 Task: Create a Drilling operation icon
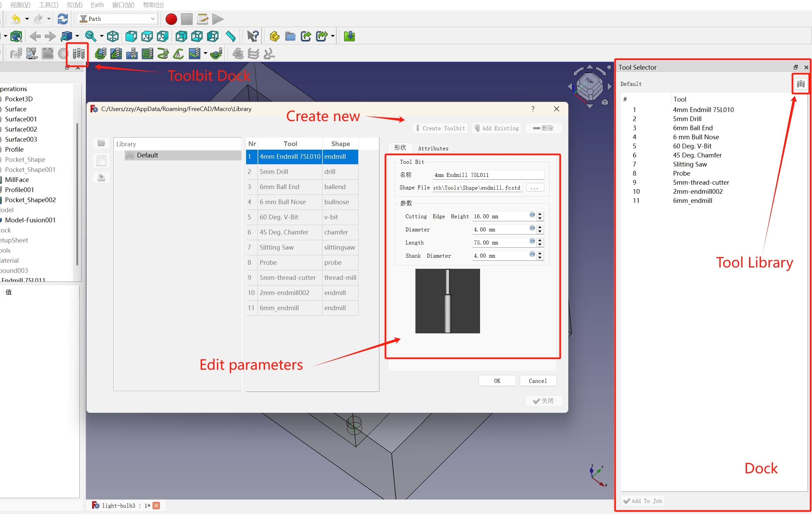coord(132,53)
